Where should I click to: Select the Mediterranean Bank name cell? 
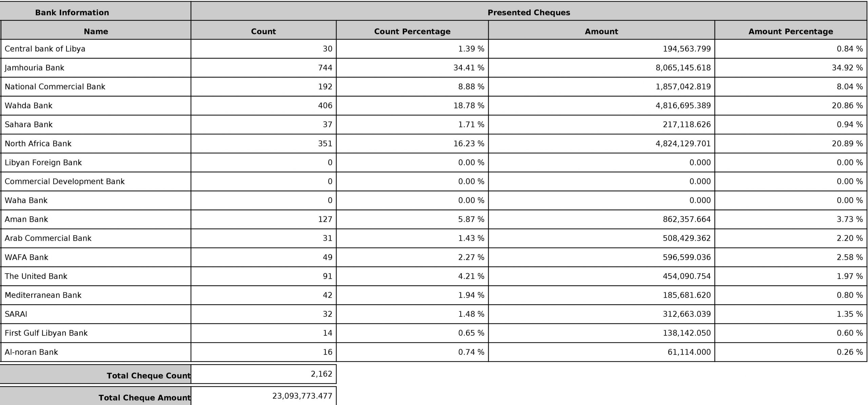(x=96, y=295)
